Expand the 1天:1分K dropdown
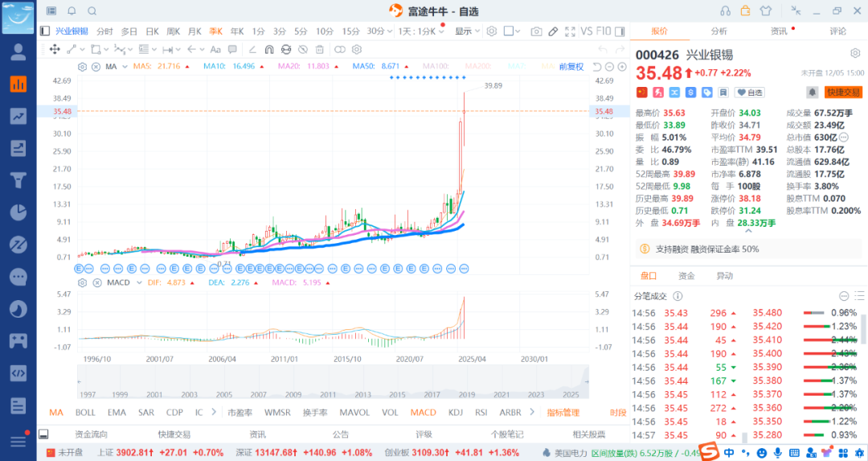The height and width of the screenshot is (461, 868). pyautogui.click(x=421, y=31)
